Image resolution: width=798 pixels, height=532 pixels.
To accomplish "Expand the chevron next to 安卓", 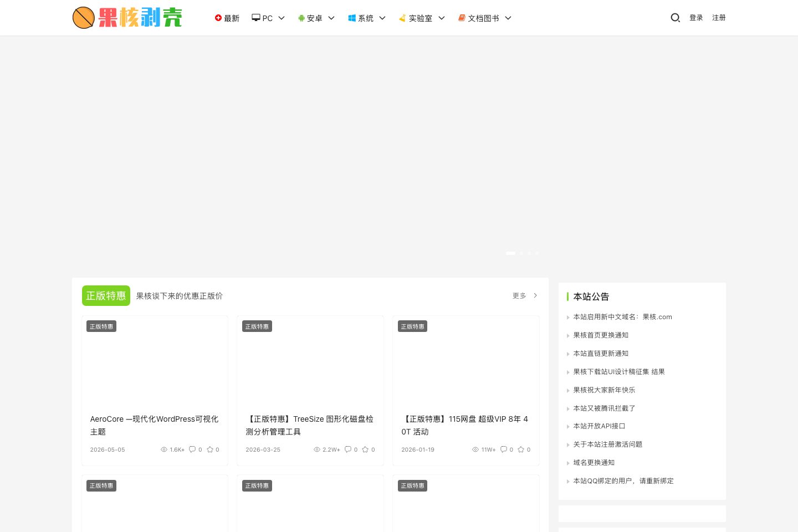I will (331, 18).
